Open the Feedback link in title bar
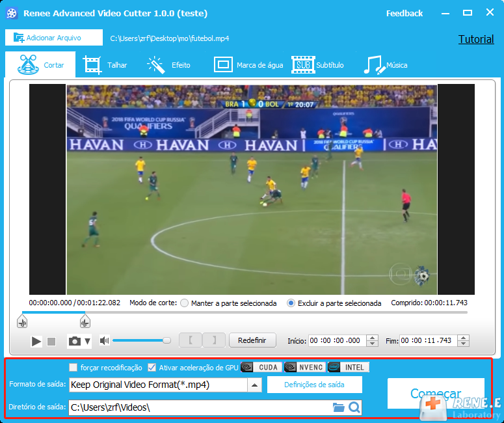The image size is (504, 423). [405, 13]
